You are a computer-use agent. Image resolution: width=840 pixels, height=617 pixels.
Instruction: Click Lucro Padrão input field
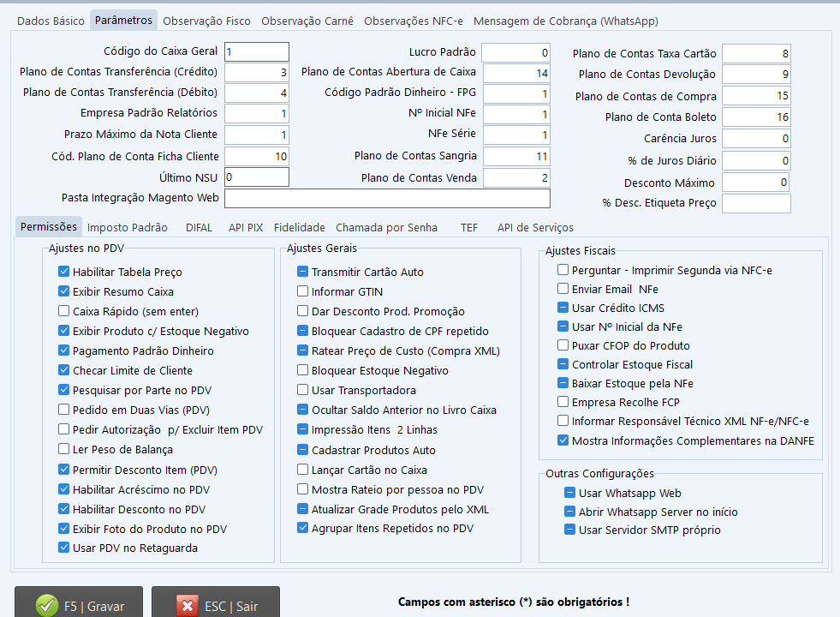click(515, 52)
